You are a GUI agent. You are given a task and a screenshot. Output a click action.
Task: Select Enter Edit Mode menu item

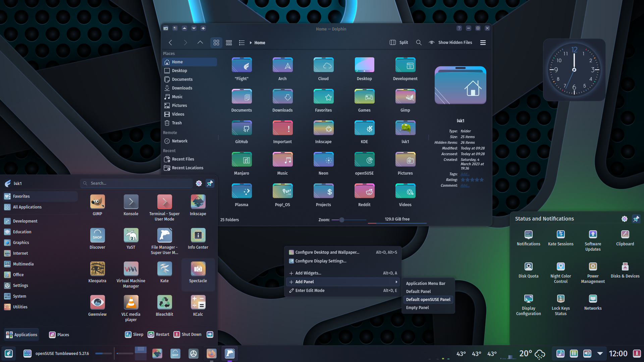tap(343, 291)
